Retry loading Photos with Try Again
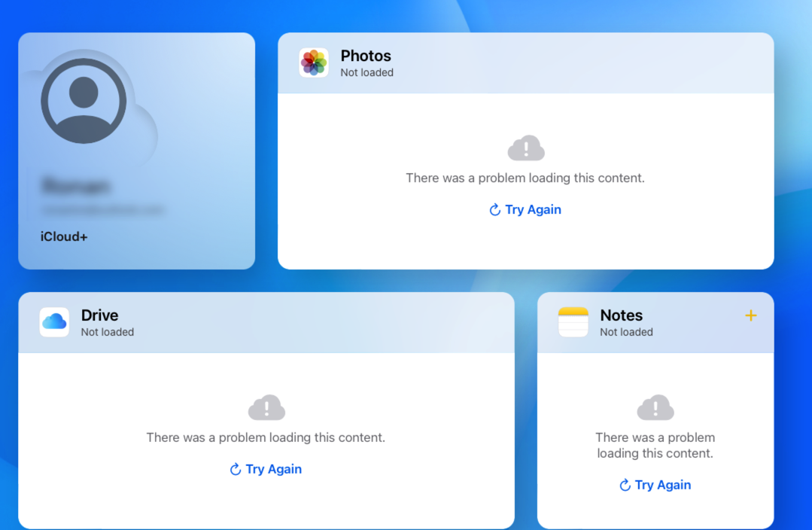The width and height of the screenshot is (812, 530). pyautogui.click(x=525, y=209)
